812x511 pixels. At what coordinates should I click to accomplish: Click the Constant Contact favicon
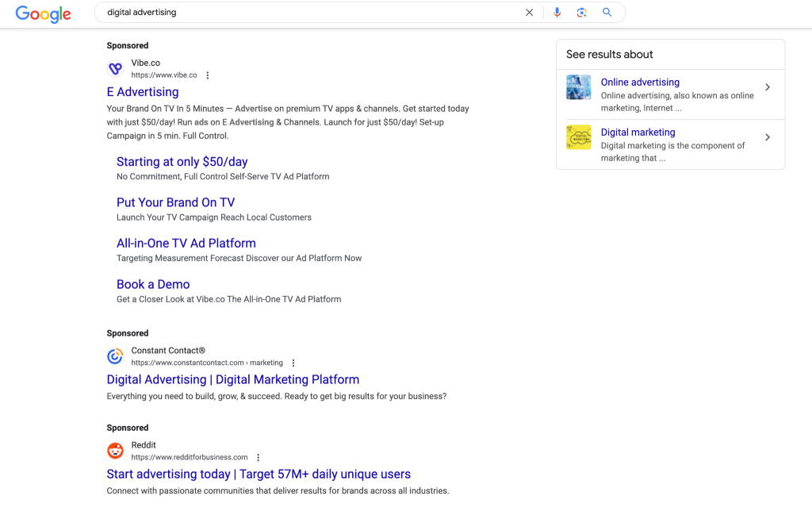coord(115,356)
